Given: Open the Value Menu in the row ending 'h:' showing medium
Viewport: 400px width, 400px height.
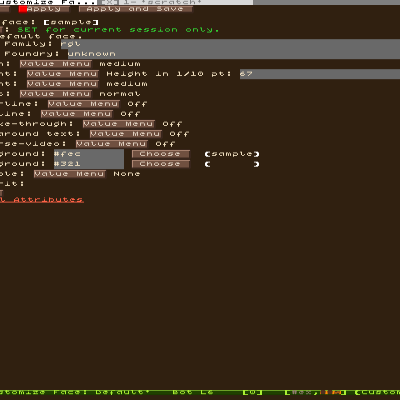Looking at the screenshot, I should click(56, 64).
